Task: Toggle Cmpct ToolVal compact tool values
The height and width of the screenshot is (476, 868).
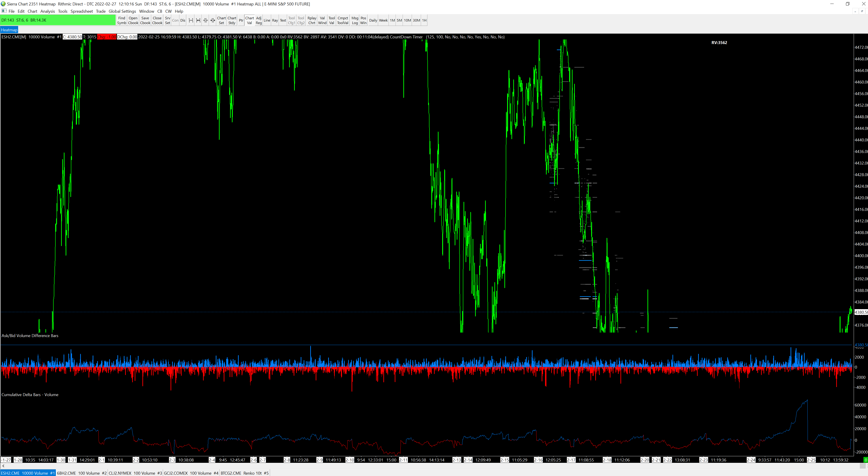Action: pos(342,20)
